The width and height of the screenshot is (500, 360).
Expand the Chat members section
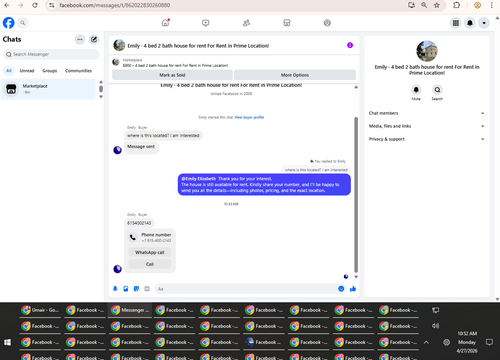pyautogui.click(x=427, y=113)
